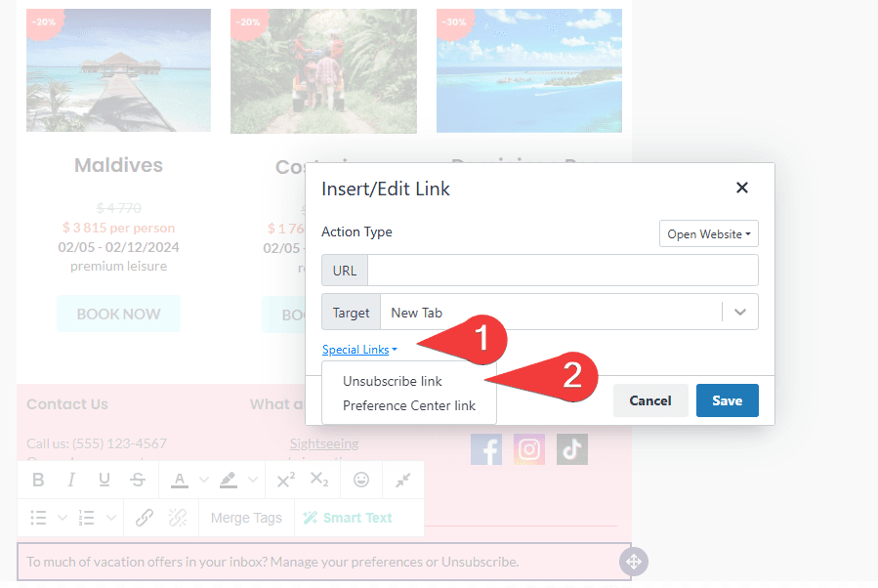Open Merge Tags menu

click(x=246, y=518)
